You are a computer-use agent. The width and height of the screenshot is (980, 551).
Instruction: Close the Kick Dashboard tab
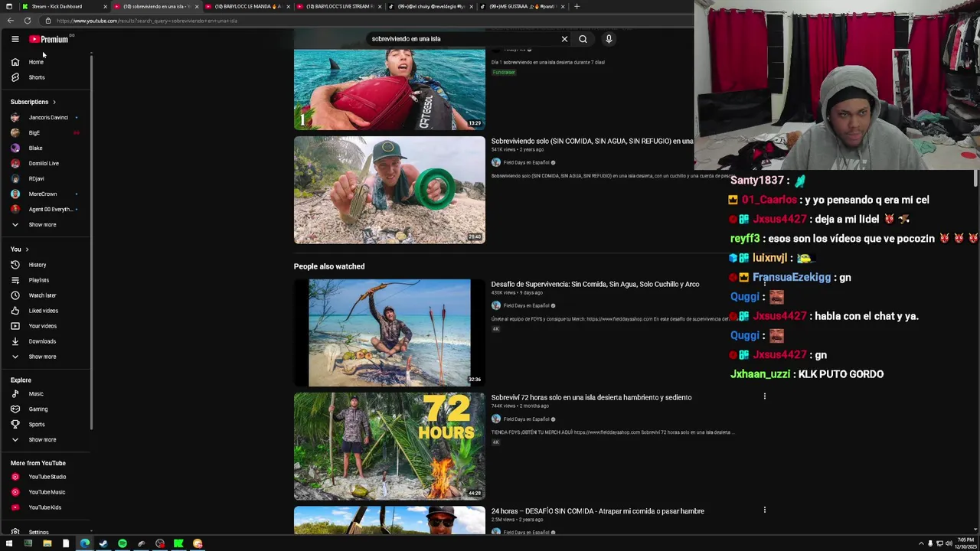[105, 6]
